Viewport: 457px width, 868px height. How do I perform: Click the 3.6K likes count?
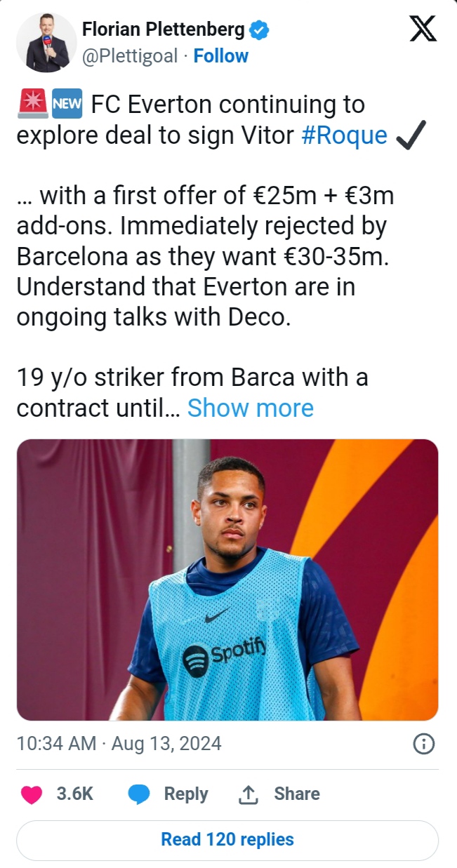(x=74, y=794)
